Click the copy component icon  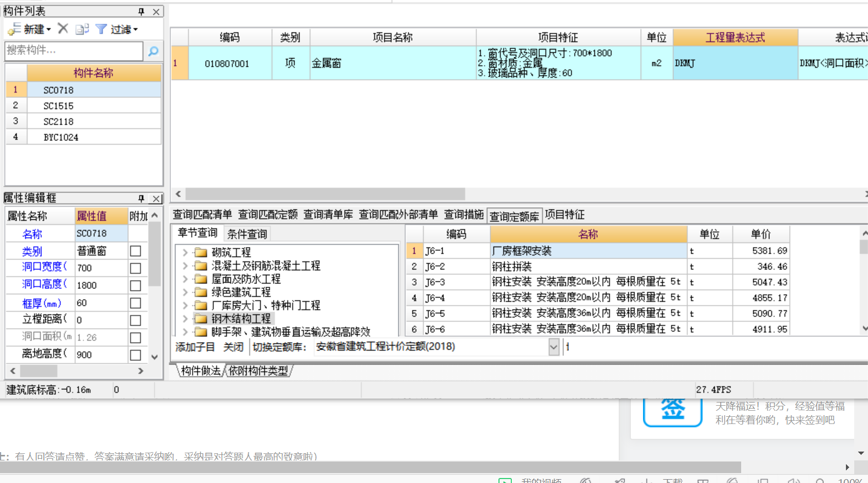[x=82, y=29]
